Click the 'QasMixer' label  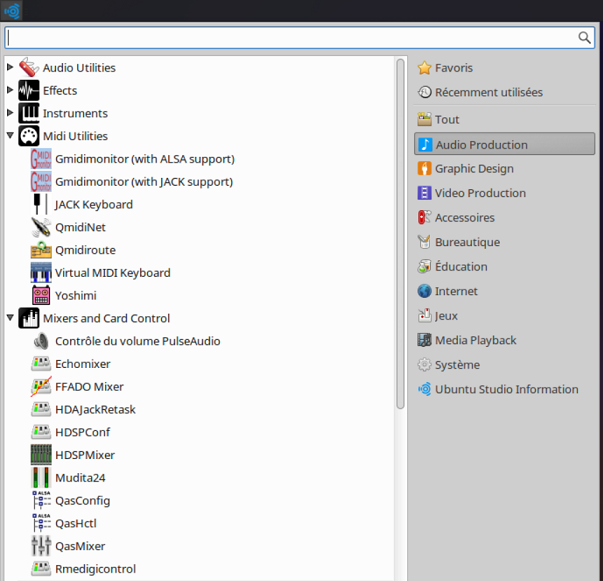(80, 546)
